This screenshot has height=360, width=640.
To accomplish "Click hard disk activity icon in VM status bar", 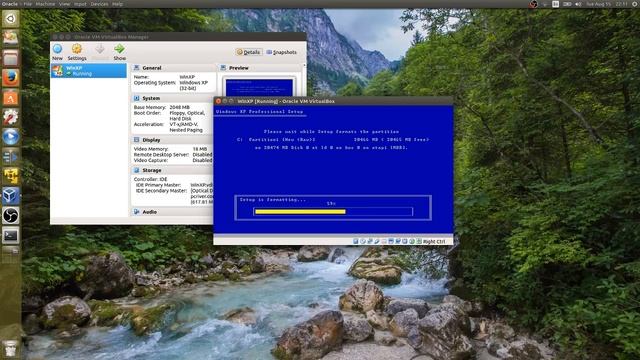I will [x=356, y=242].
